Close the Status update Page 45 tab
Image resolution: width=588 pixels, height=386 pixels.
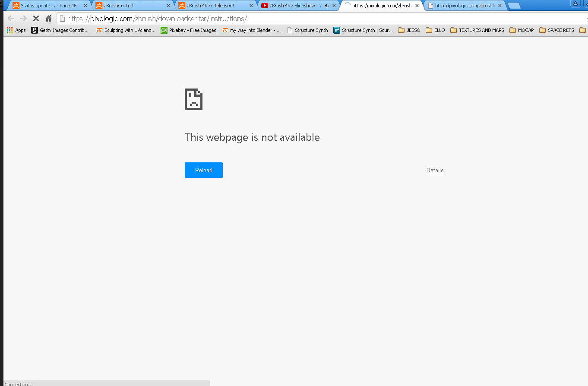coord(85,6)
